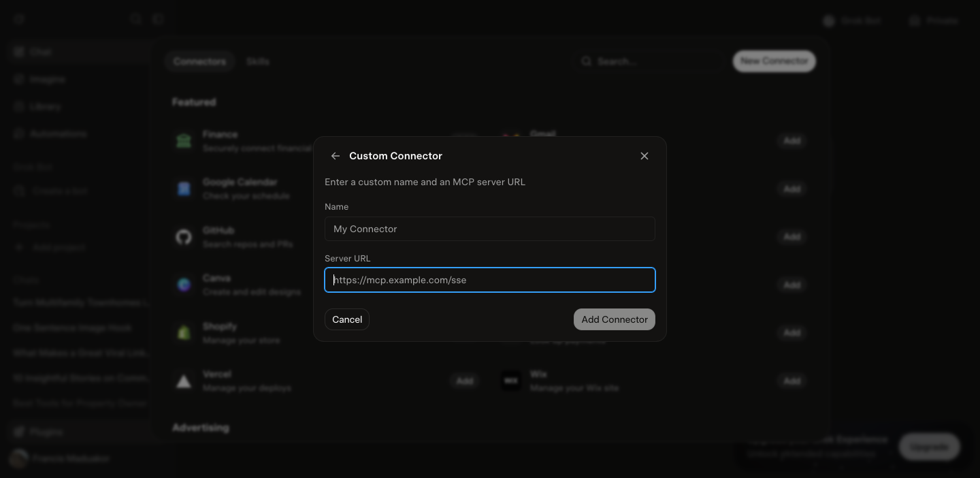Image resolution: width=980 pixels, height=478 pixels.
Task: Add the Gmail connector
Action: click(791, 141)
